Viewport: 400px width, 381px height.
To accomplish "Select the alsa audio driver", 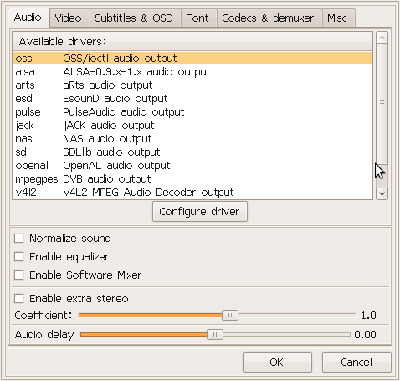I will [x=193, y=72].
